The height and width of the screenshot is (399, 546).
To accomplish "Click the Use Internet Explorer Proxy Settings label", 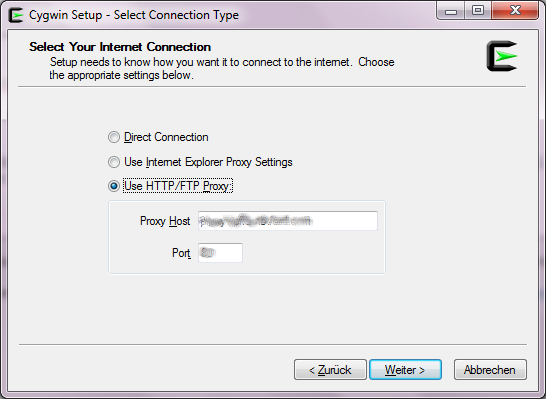I will [208, 162].
